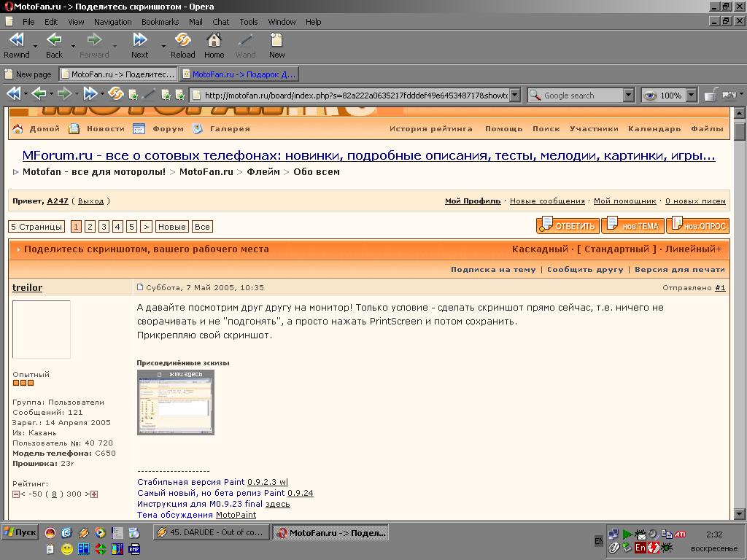Decrease treilor's rating with the minus icon
Image resolution: width=747 pixels, height=560 pixels.
coord(16,494)
